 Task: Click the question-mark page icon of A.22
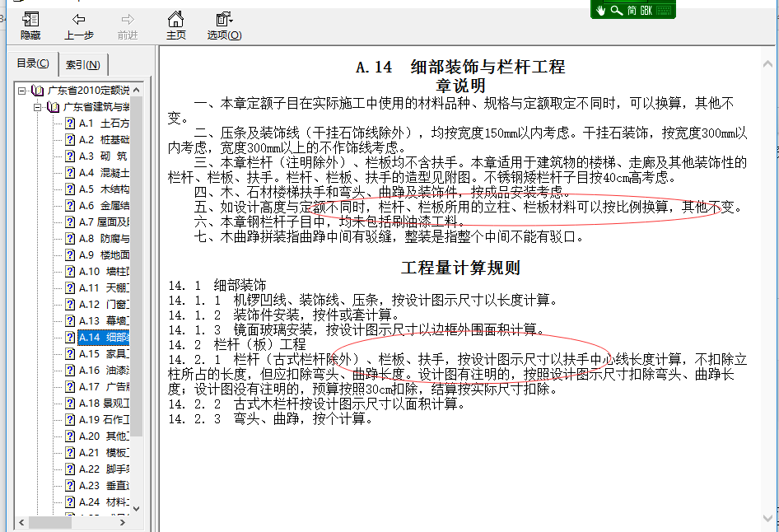(70, 469)
